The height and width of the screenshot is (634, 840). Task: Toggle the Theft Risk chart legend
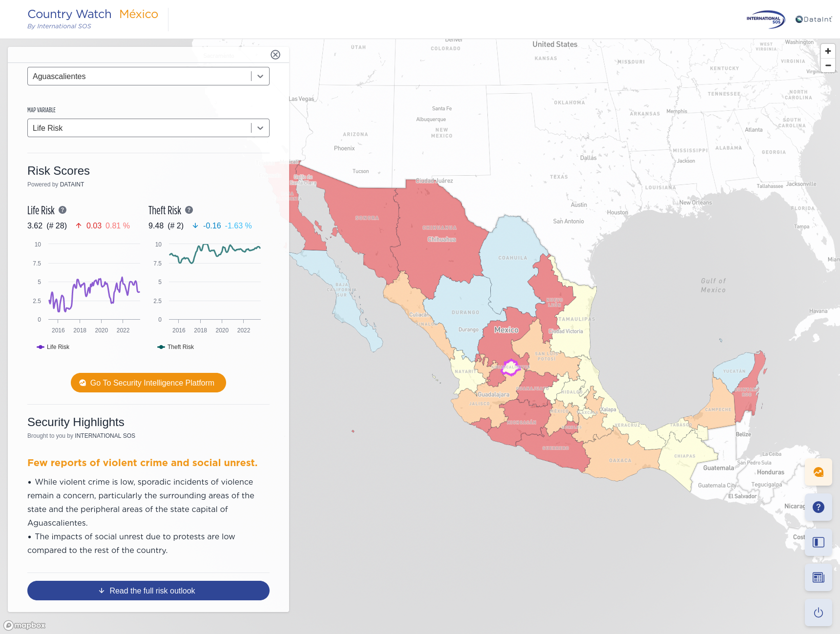click(x=175, y=347)
